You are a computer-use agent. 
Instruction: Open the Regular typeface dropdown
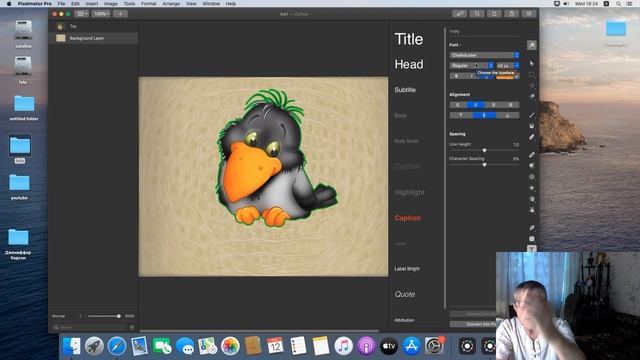(471, 66)
